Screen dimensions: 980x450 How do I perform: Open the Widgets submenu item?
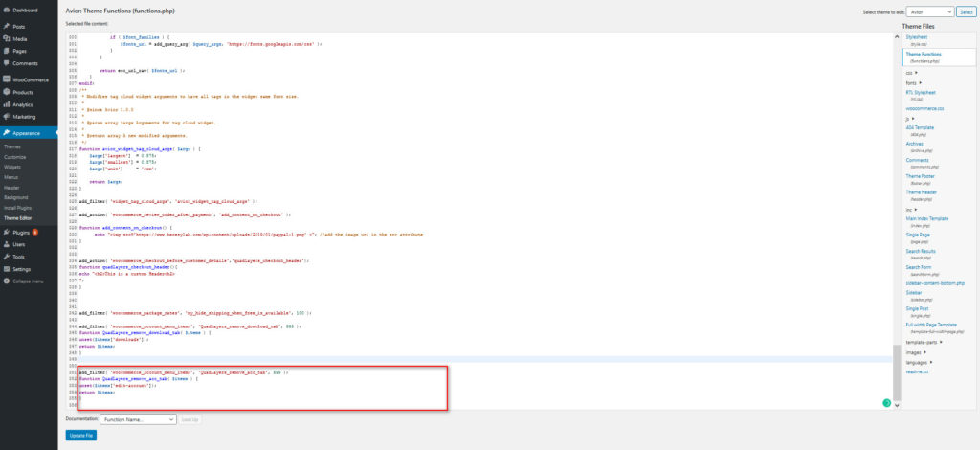coord(12,167)
